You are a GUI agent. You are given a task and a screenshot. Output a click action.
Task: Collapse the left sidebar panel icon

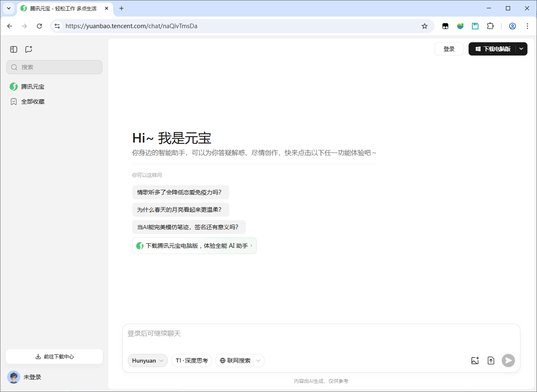coord(14,49)
